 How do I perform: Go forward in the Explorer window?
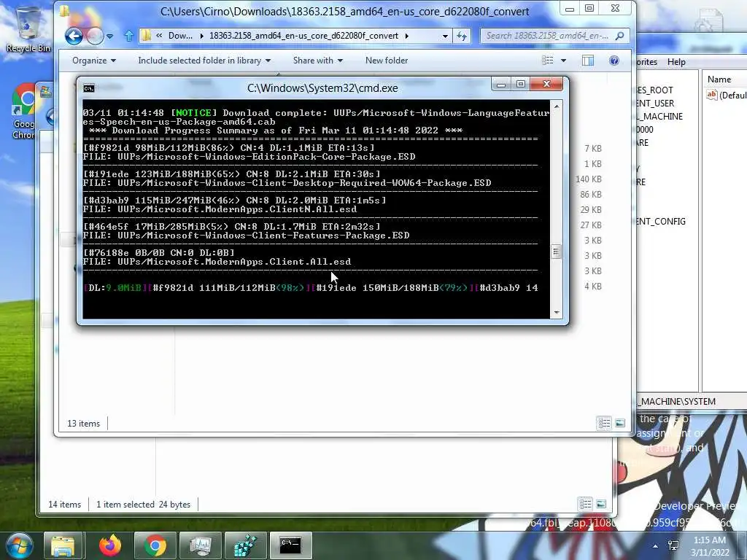[95, 36]
